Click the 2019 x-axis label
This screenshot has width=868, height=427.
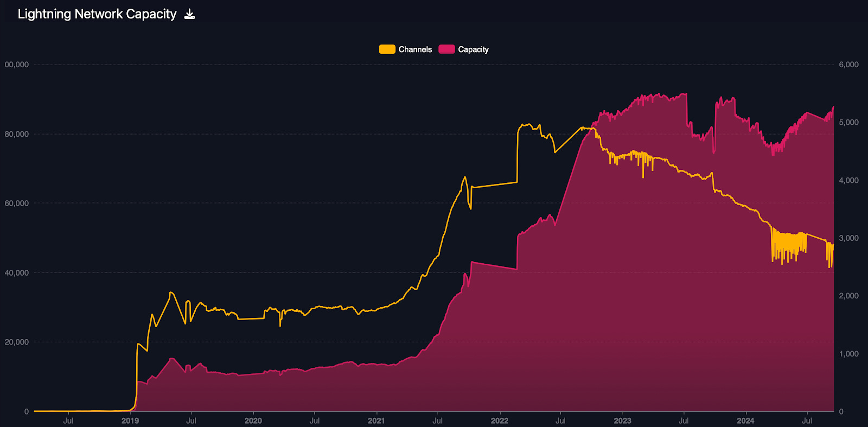tap(130, 420)
